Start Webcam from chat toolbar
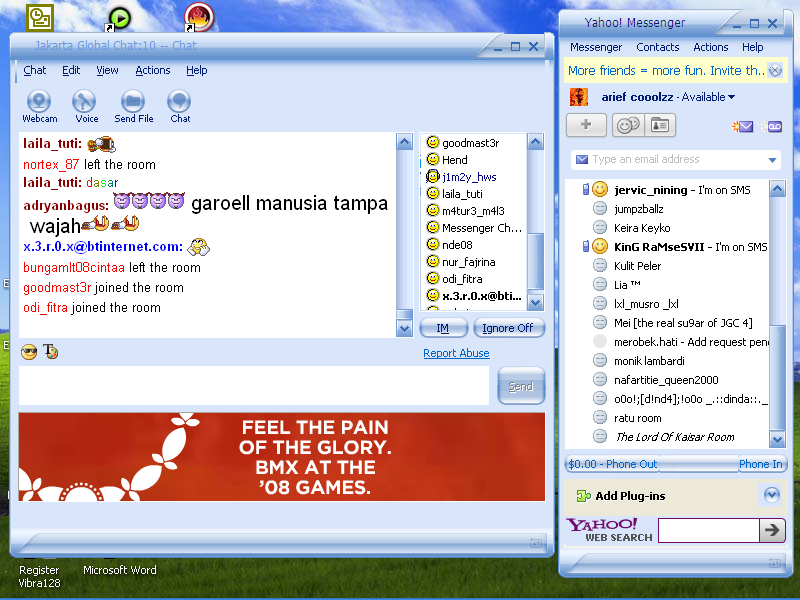Image resolution: width=800 pixels, height=600 pixels. click(x=39, y=107)
